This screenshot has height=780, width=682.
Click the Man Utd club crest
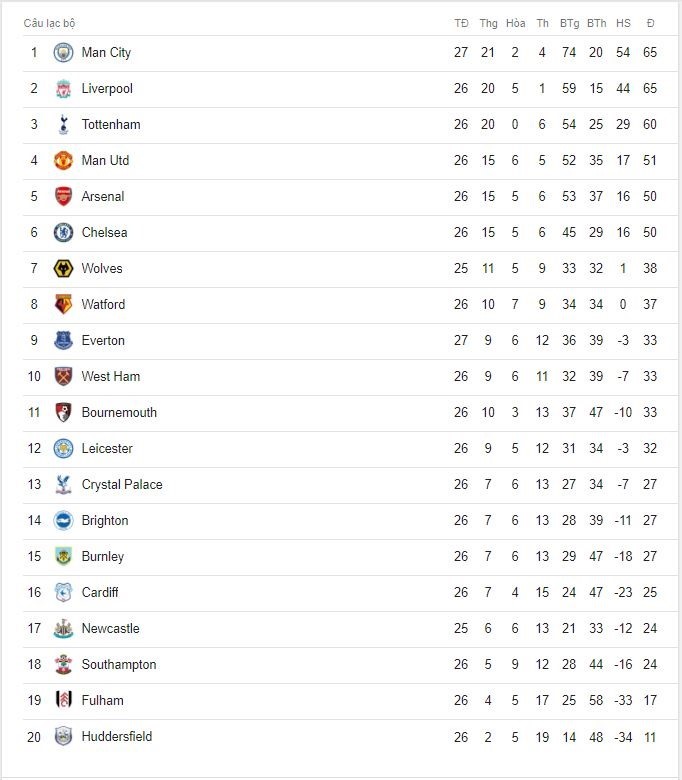tap(63, 161)
